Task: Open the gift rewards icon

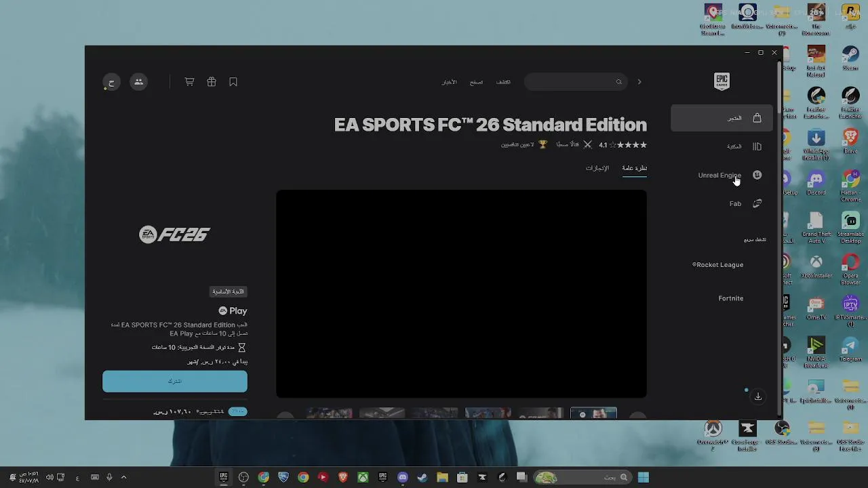Action: [212, 82]
